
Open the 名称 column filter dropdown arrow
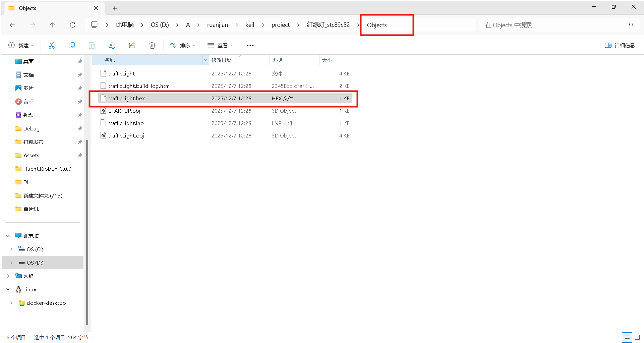click(206, 60)
